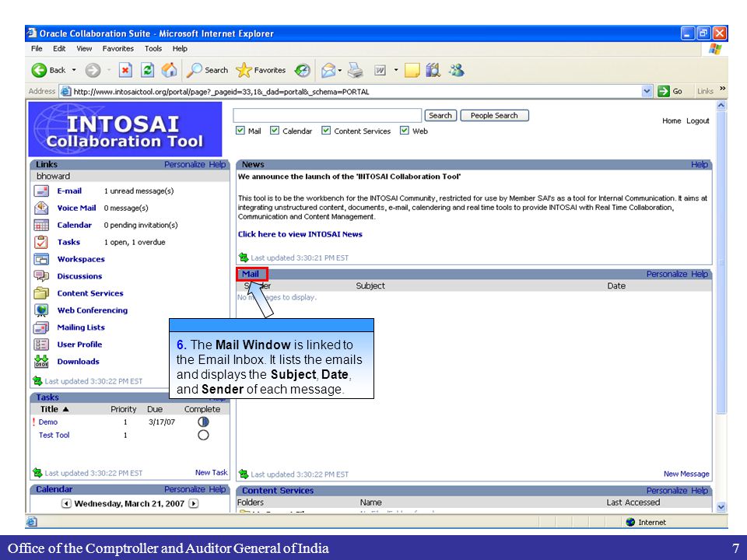Open the Favorites menu
This screenshot has width=747, height=560.
click(118, 48)
